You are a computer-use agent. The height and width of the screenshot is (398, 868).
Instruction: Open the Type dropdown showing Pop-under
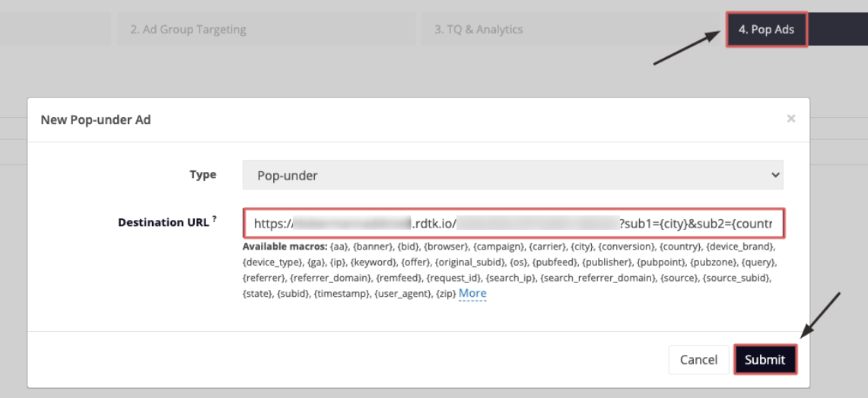pyautogui.click(x=513, y=175)
